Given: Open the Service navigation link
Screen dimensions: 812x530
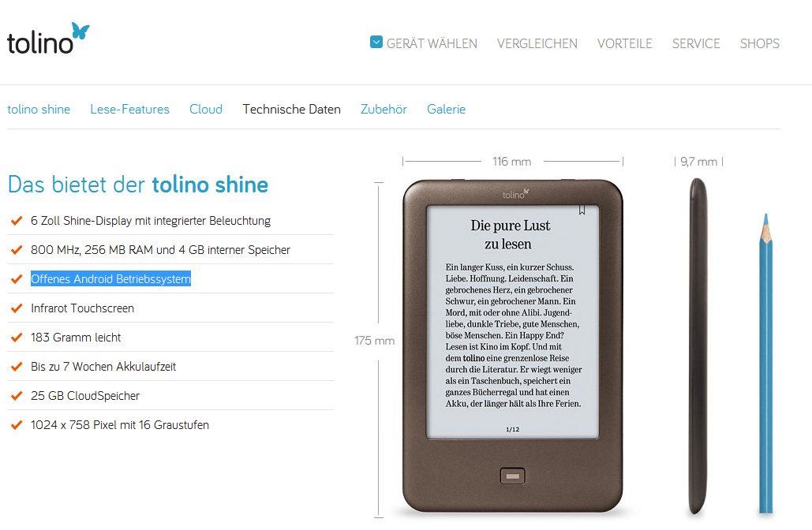Looking at the screenshot, I should coord(696,43).
